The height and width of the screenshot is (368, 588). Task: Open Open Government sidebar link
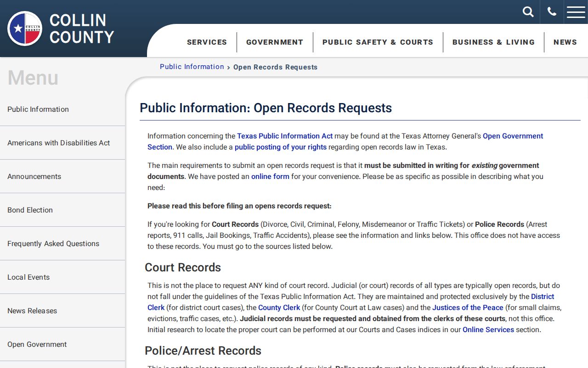pyautogui.click(x=62, y=344)
